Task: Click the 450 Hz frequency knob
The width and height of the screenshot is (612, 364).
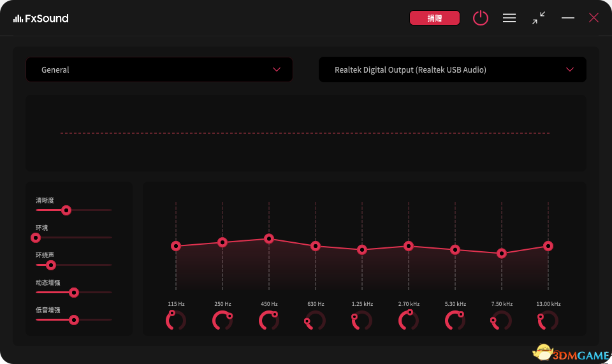Action: (x=269, y=321)
